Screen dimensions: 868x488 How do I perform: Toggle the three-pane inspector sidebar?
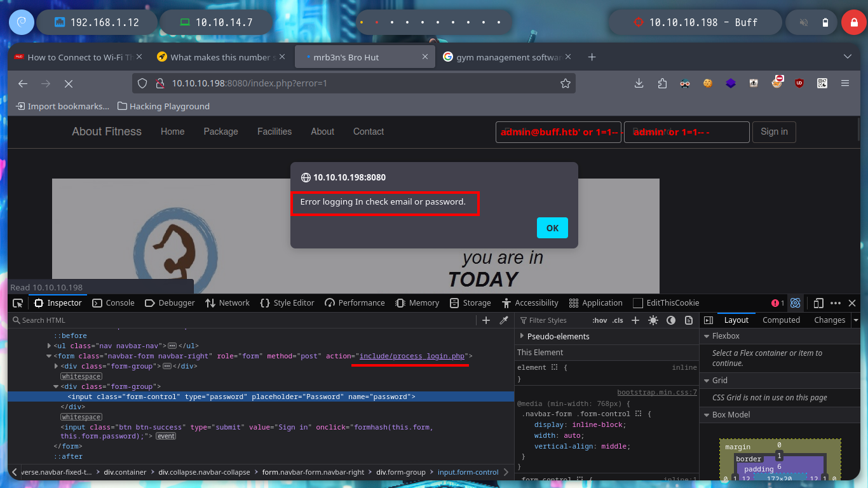pos(709,320)
